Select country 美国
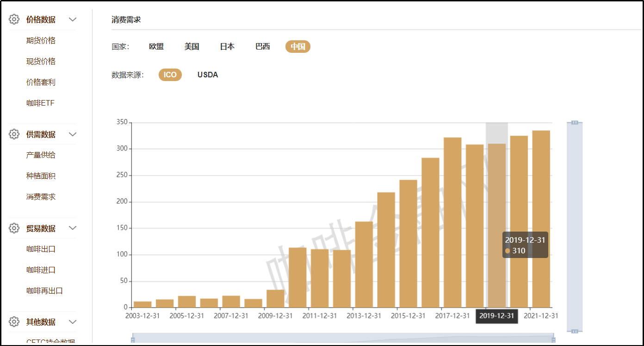 tap(192, 46)
